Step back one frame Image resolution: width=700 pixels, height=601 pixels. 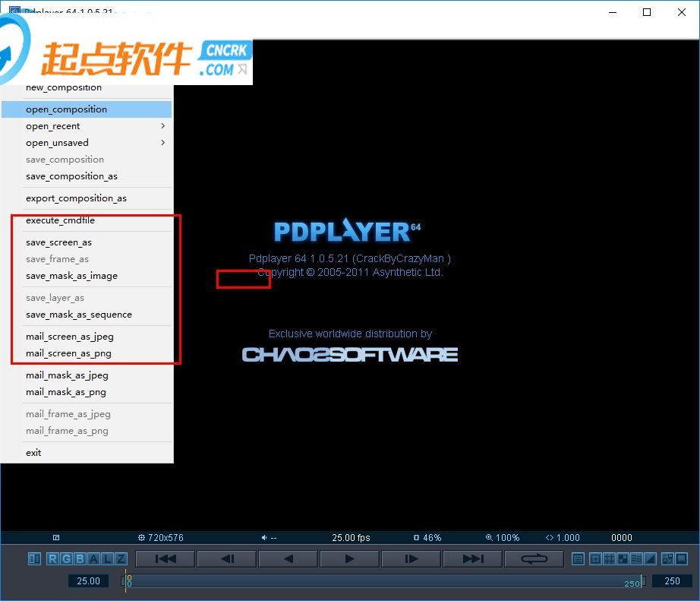(227, 559)
